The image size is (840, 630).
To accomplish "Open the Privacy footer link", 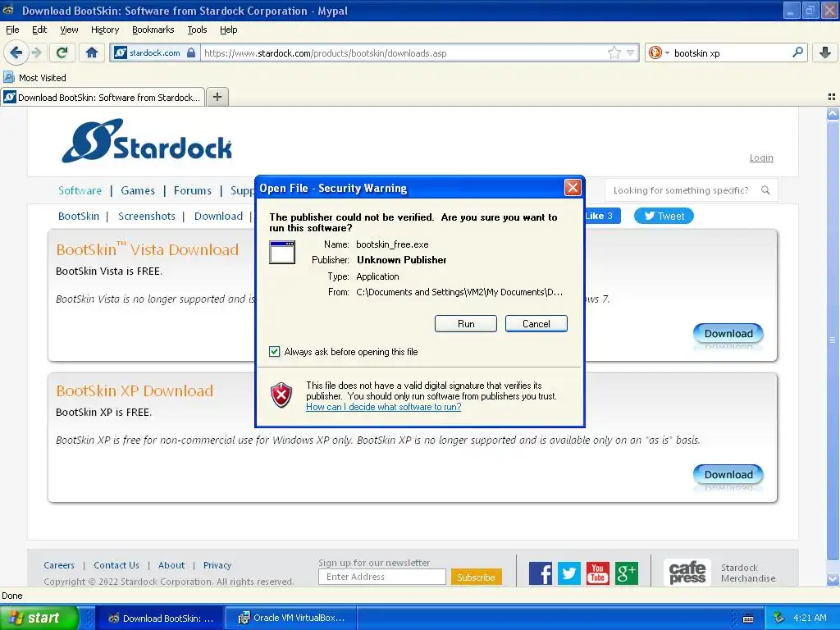I will (x=217, y=564).
